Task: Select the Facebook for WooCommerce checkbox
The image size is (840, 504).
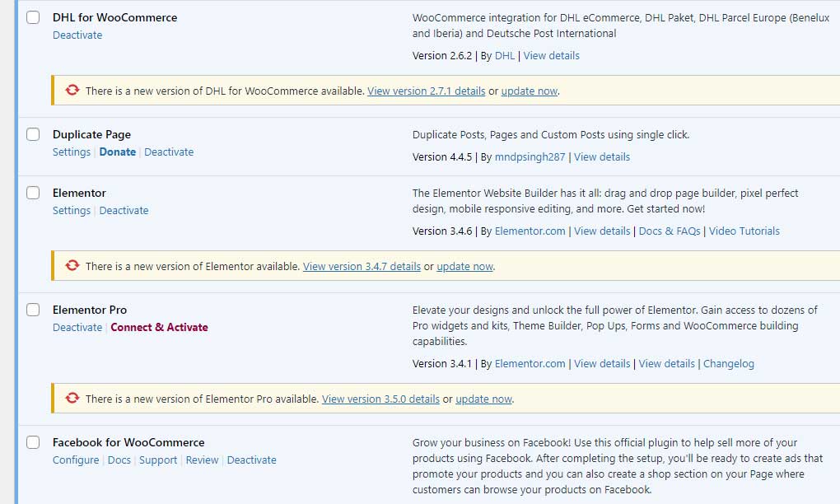Action: 32,442
